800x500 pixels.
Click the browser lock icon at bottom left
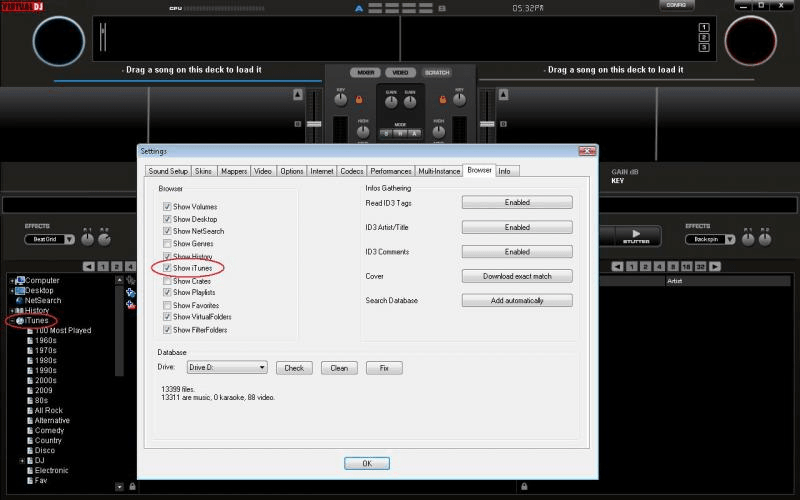point(132,487)
